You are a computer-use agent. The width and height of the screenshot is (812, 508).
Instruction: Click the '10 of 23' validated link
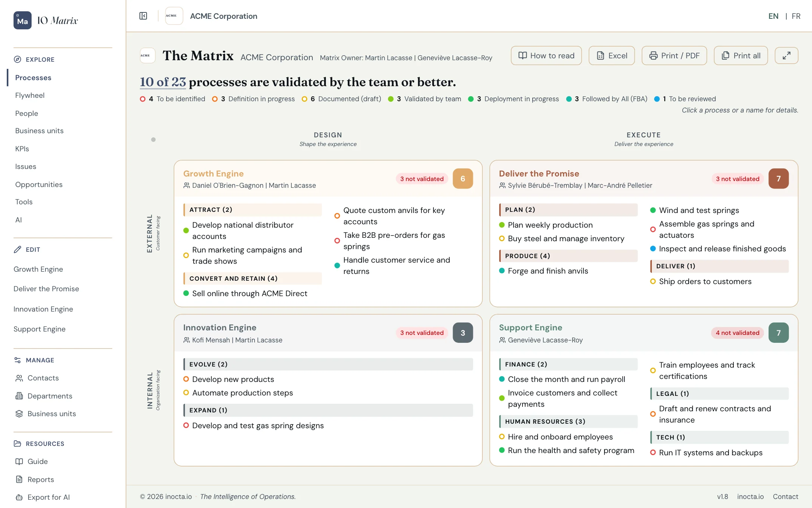(163, 82)
